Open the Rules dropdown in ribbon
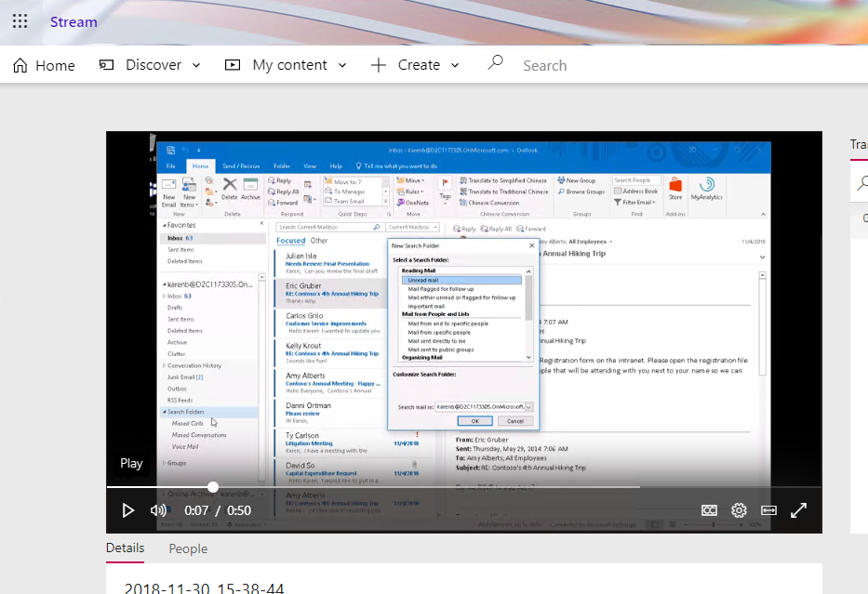The image size is (868, 594). click(x=411, y=191)
